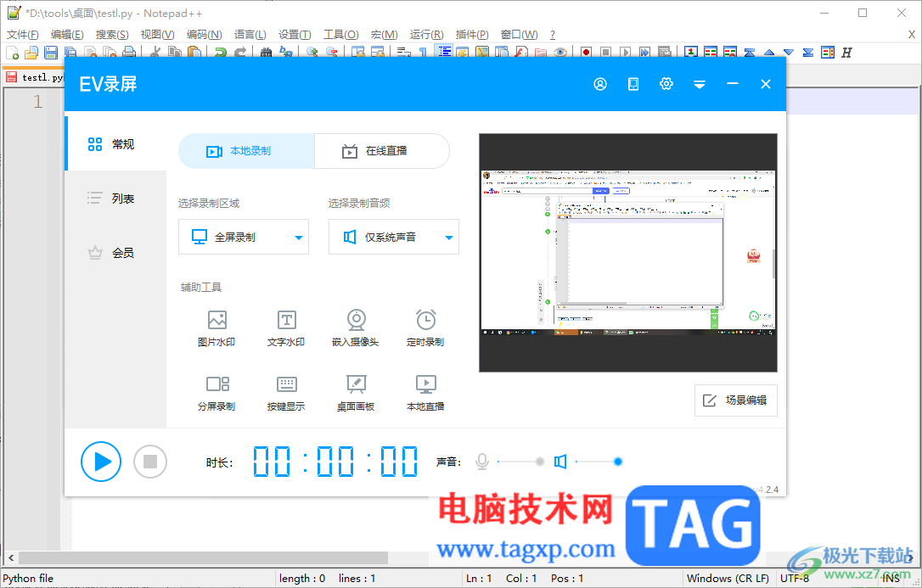
Task: Click the Undo icon in Notepad++ toolbar
Action: (x=221, y=53)
